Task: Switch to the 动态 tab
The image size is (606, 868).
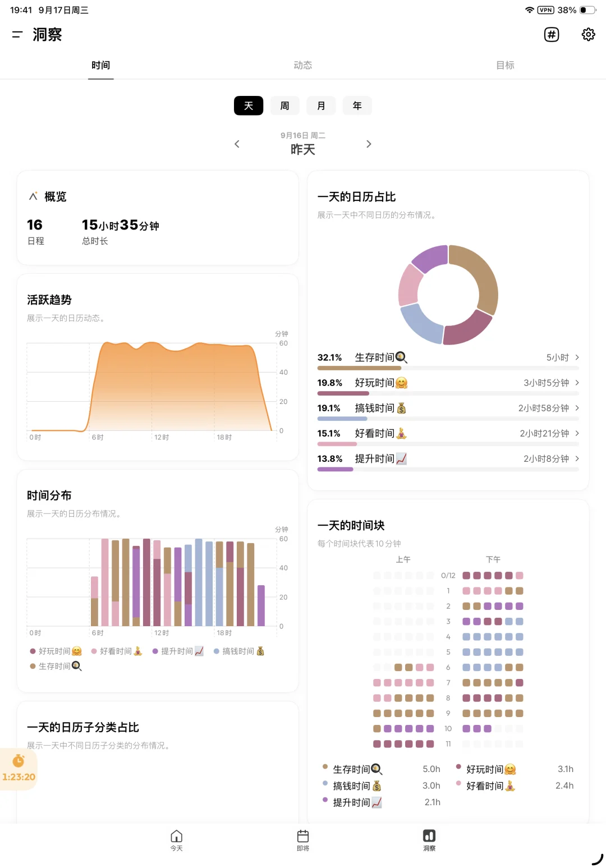Action: pos(303,65)
